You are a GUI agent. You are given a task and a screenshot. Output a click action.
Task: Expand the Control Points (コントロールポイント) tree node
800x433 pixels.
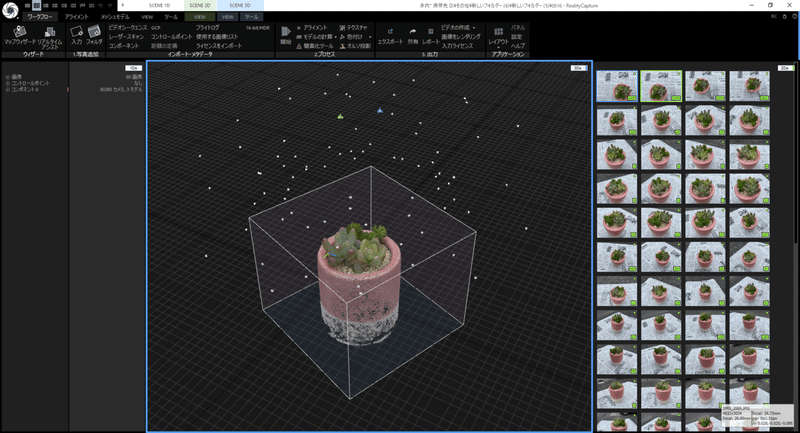8,83
